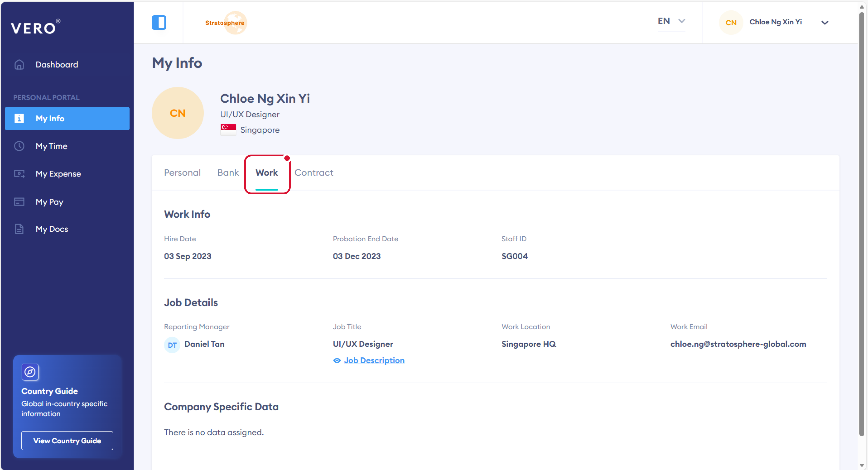Open the EN language dropdown
This screenshot has height=470, width=868.
[671, 21]
